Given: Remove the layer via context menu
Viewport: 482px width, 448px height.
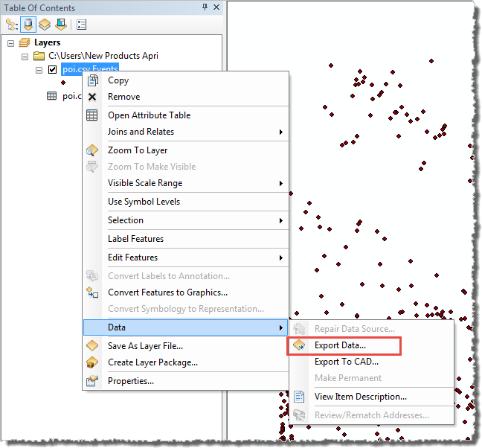Looking at the screenshot, I should coord(123,97).
